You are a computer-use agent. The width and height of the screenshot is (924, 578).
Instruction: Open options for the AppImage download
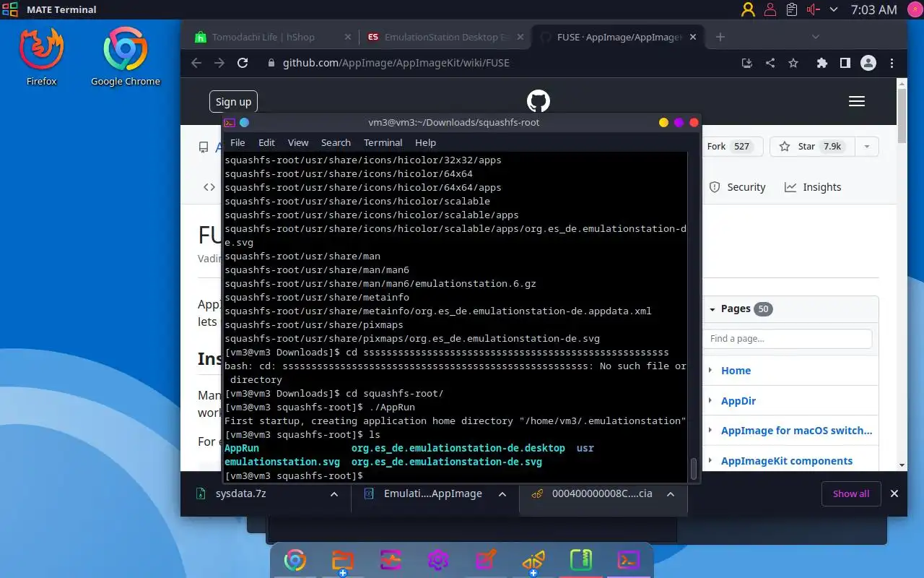click(x=502, y=494)
